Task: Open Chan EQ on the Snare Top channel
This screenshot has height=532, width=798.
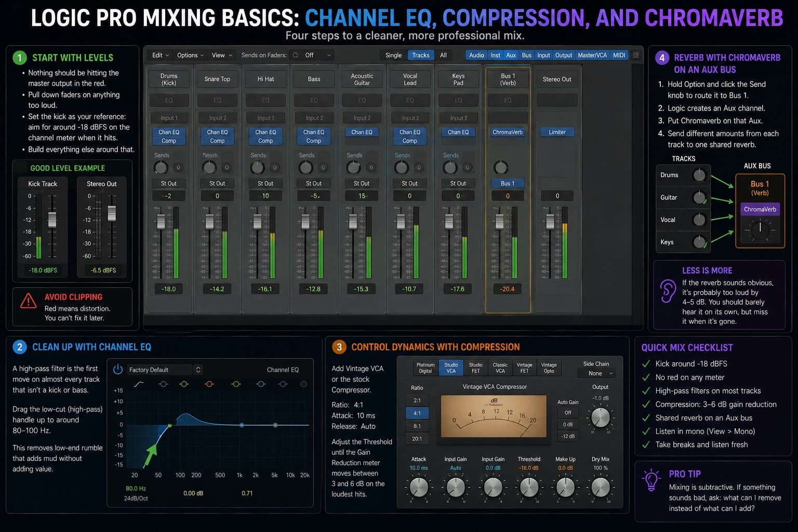Action: point(217,132)
